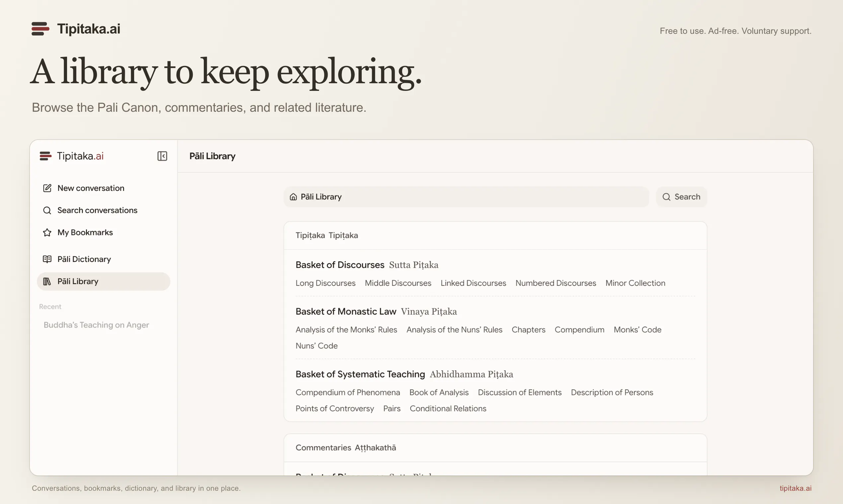Collapse the sidebar with the panel icon
843x504 pixels.
tap(162, 156)
